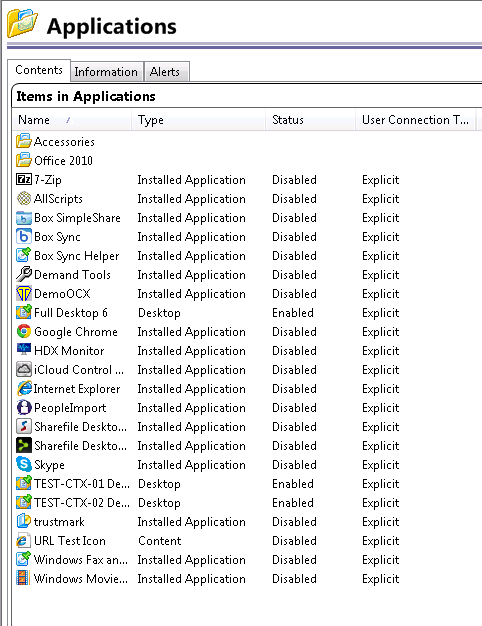Open the Information tab
This screenshot has height=626, width=482.
106,72
